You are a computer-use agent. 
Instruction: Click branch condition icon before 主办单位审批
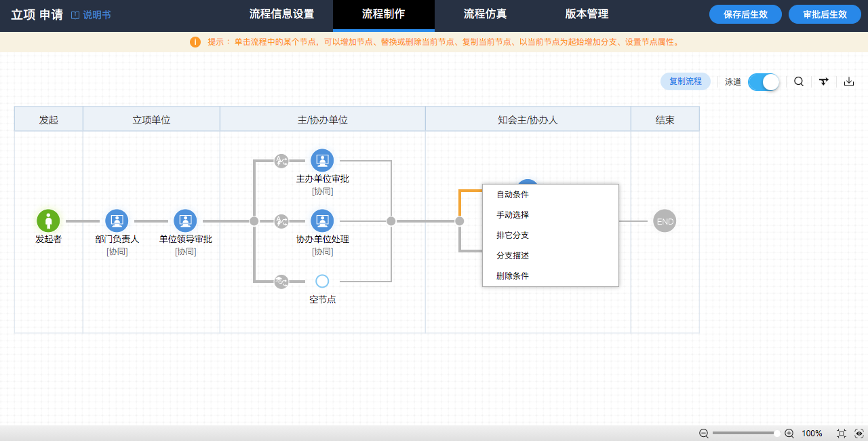pyautogui.click(x=281, y=161)
